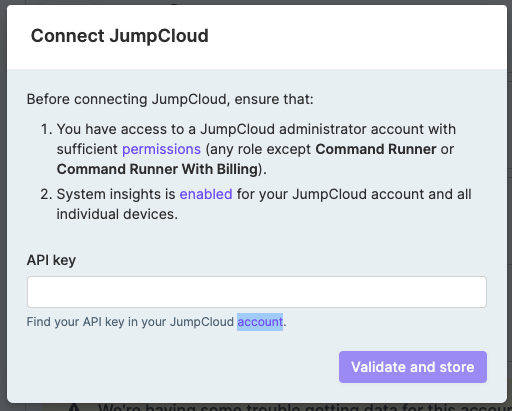Open the enabled System insights link
Screen dimensions: 512x411
[x=206, y=194]
